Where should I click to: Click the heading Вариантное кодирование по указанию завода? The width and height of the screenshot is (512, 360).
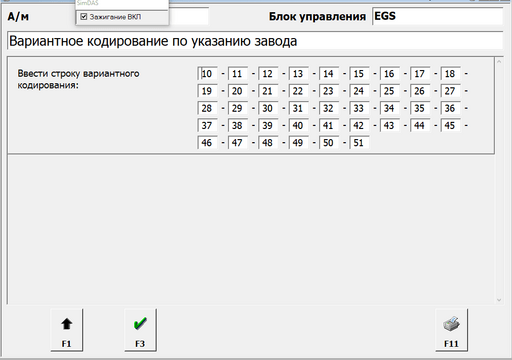tap(153, 41)
